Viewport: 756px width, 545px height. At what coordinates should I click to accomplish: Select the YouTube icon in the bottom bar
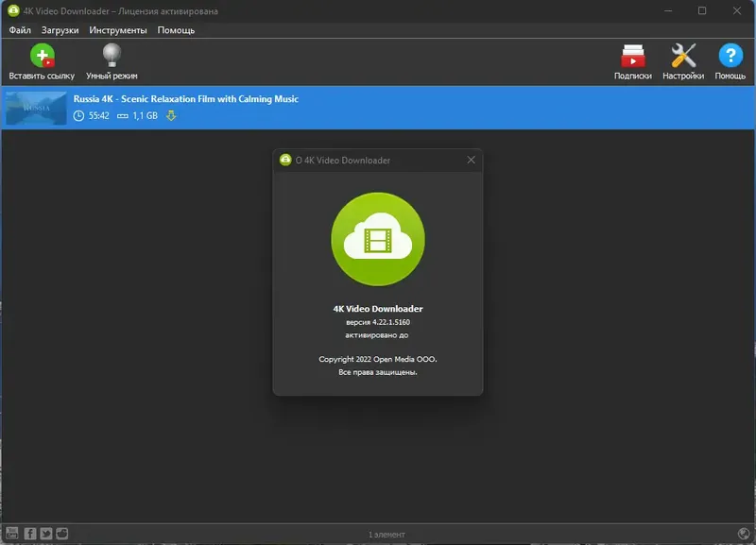(12, 534)
